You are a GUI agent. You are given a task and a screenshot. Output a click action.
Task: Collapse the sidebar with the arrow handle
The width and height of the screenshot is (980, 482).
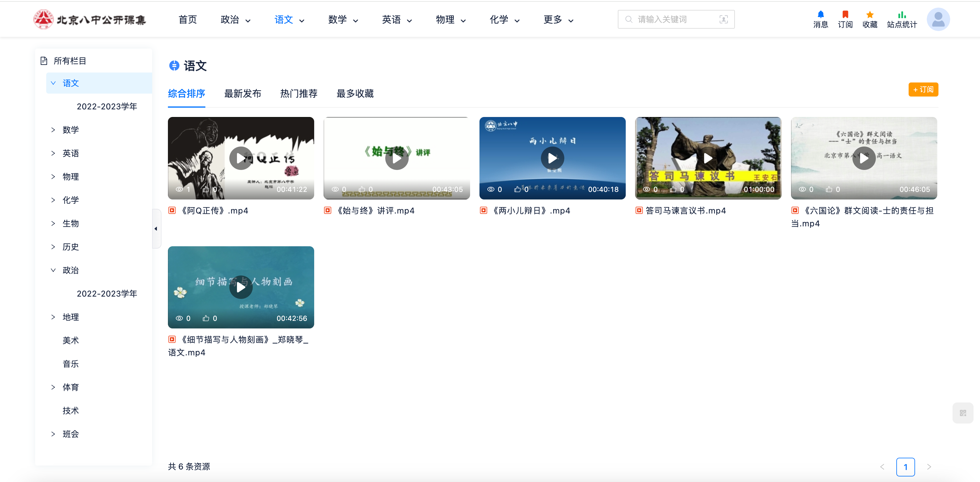(x=156, y=229)
